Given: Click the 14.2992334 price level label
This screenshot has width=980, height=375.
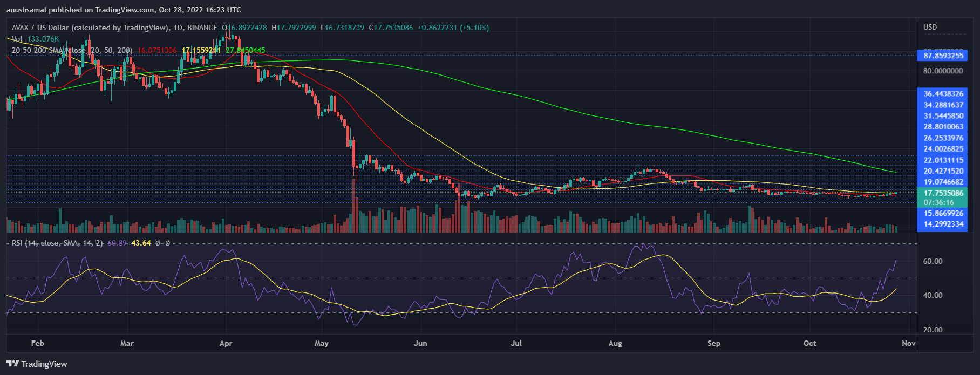Looking at the screenshot, I should point(943,224).
